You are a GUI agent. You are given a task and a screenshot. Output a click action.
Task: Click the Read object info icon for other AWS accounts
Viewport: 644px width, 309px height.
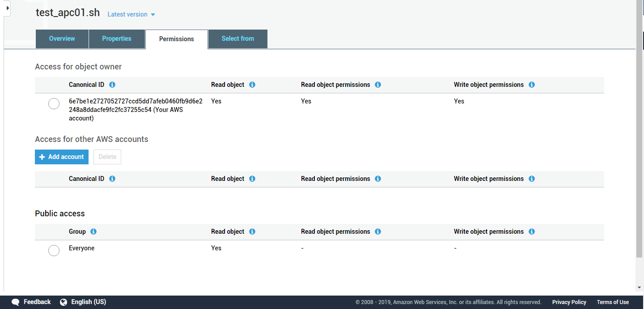[x=252, y=179]
